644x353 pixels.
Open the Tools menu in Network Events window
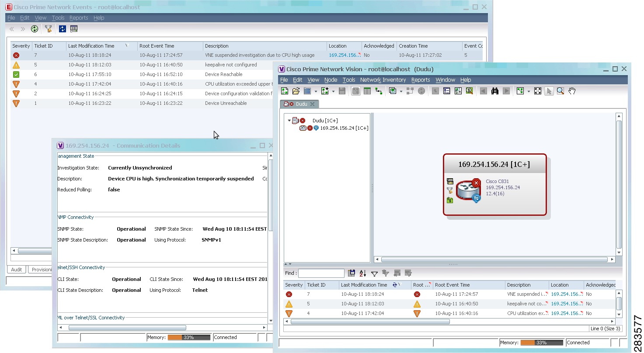[x=58, y=18]
